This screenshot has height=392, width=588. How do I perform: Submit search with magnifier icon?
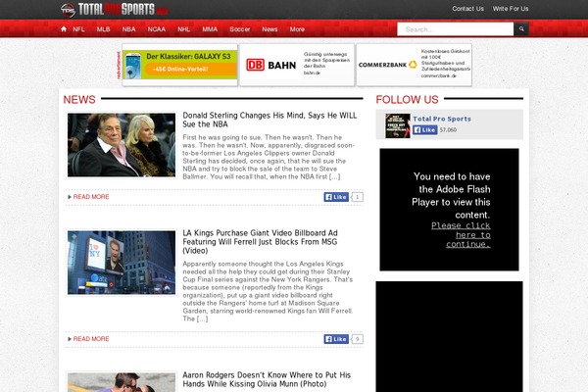[521, 28]
